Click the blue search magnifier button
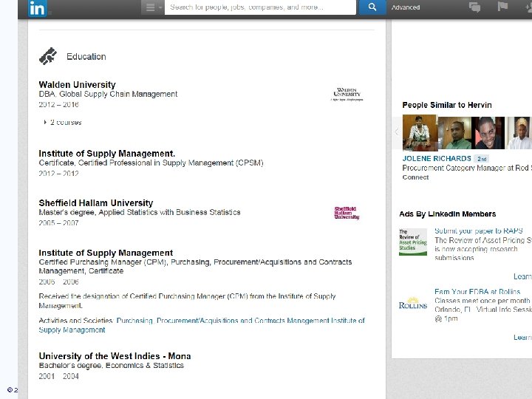Image resolution: width=532 pixels, height=399 pixels. (372, 7)
